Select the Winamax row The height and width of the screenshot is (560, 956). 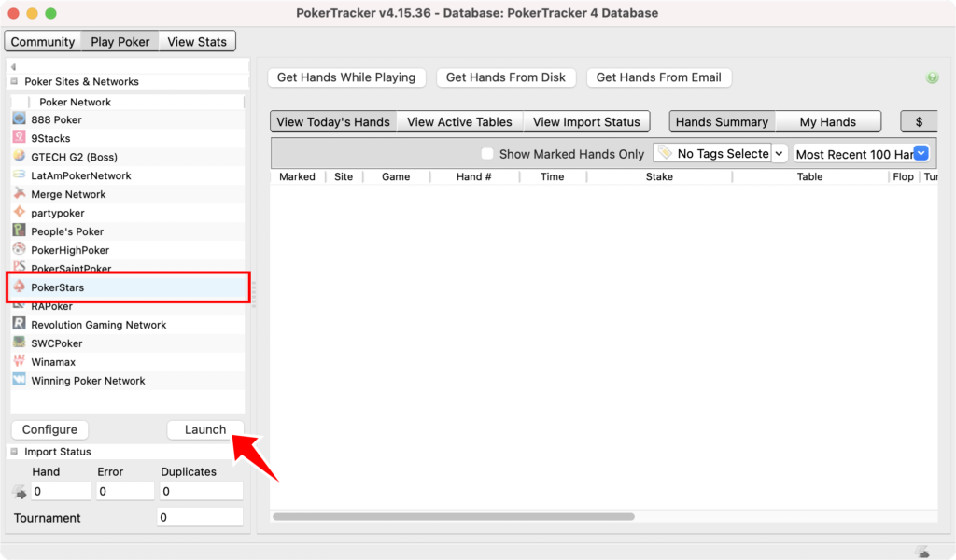coord(127,362)
